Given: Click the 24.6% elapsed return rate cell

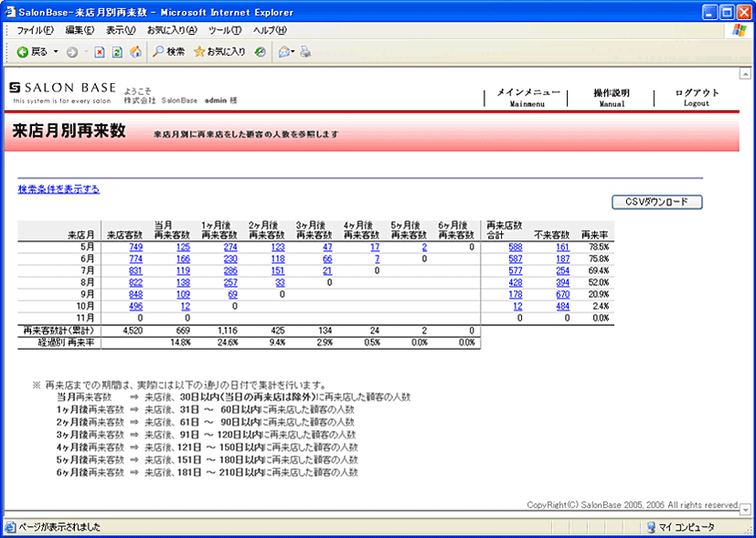Looking at the screenshot, I should point(228,343).
